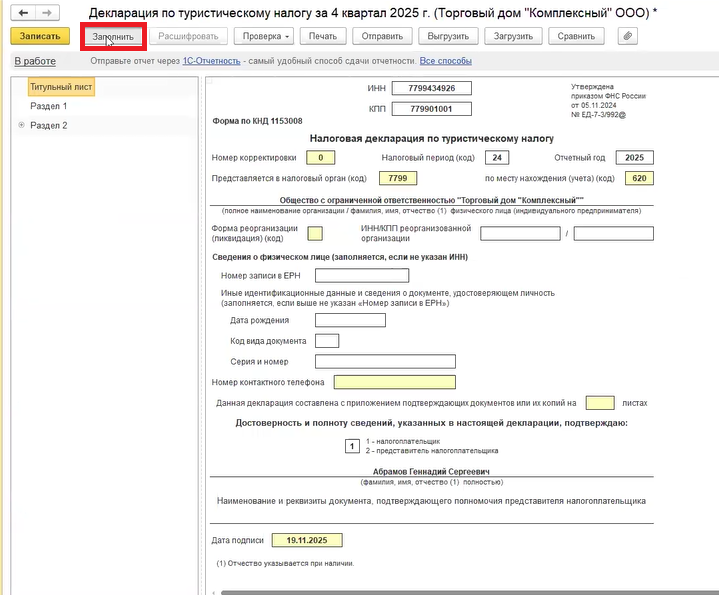This screenshot has height=595, width=719.
Task: Click the Номер корректировки field
Action: [319, 158]
